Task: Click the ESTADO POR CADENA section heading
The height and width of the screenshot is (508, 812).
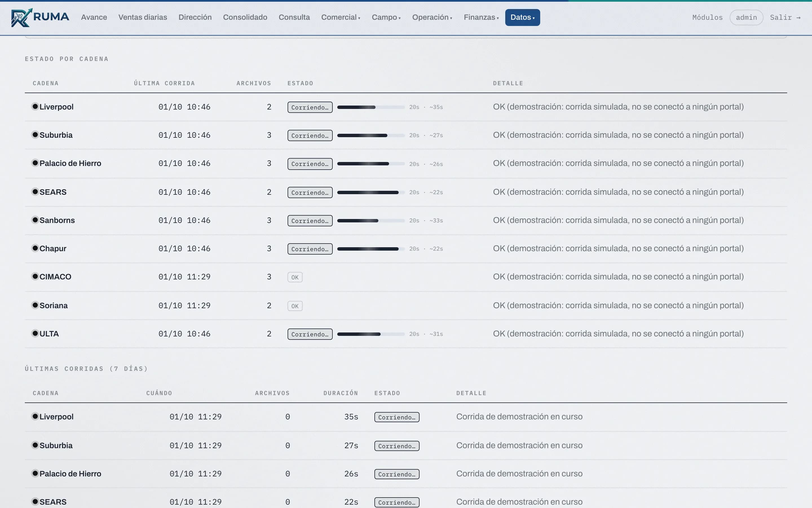Action: [67, 59]
